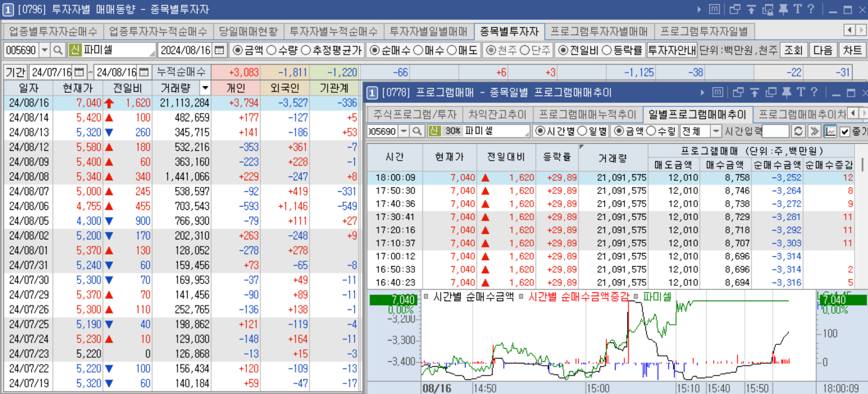Screen dimensions: 868x394
Task: Select 수량 radio in program trading window
Action: [651, 131]
